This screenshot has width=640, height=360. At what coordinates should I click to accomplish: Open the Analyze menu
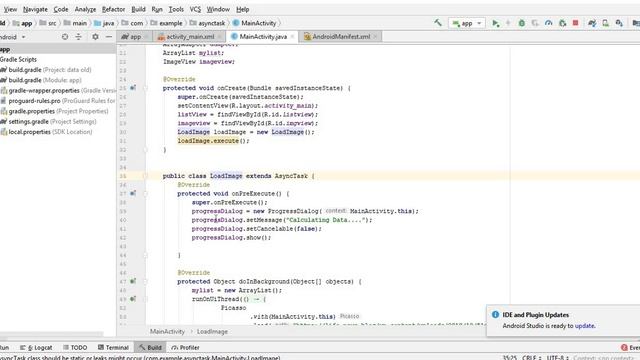[x=85, y=9]
